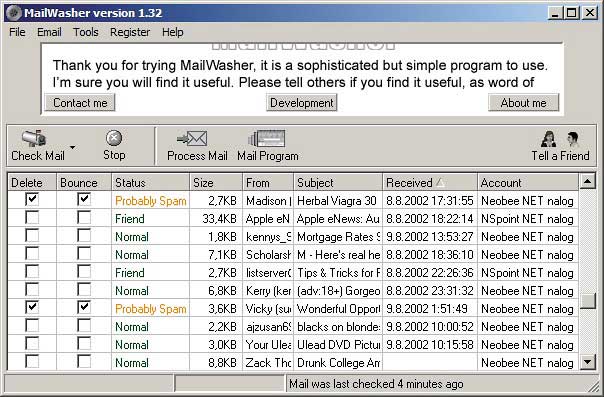Check Delete for Drunk College email
Image resolution: width=604 pixels, height=397 pixels.
tap(32, 362)
